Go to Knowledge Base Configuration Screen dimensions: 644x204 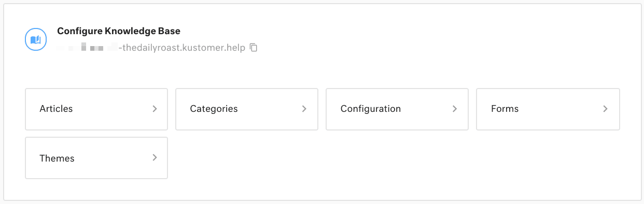pyautogui.click(x=397, y=109)
